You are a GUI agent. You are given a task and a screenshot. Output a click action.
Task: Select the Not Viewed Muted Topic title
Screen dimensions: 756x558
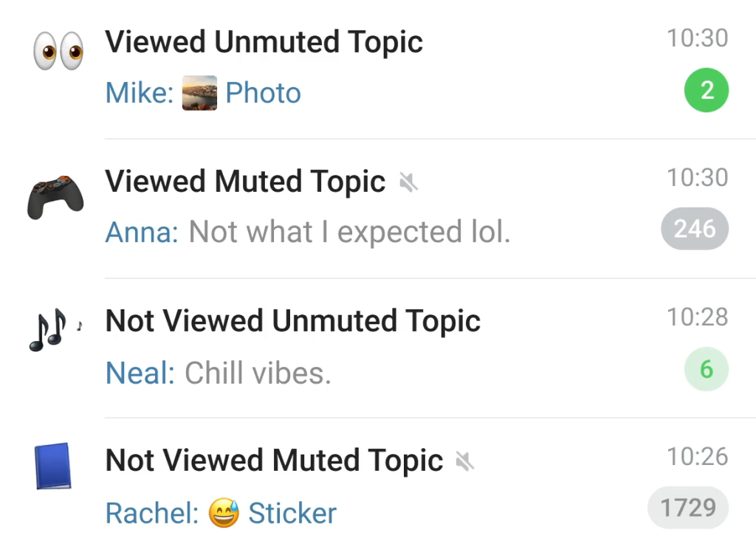(274, 461)
